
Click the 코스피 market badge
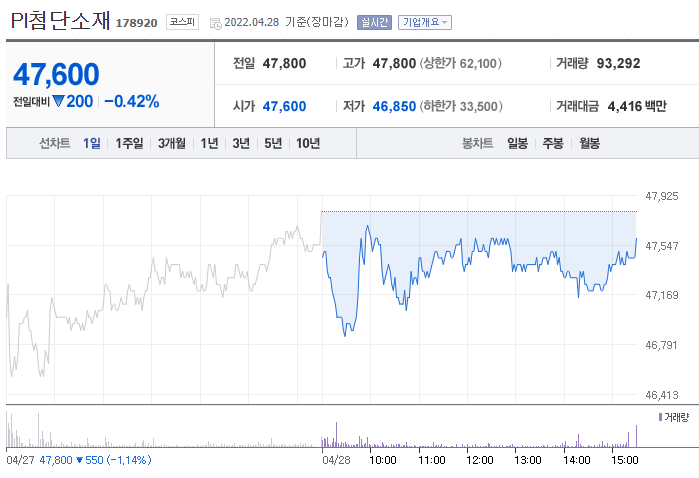coord(182,22)
